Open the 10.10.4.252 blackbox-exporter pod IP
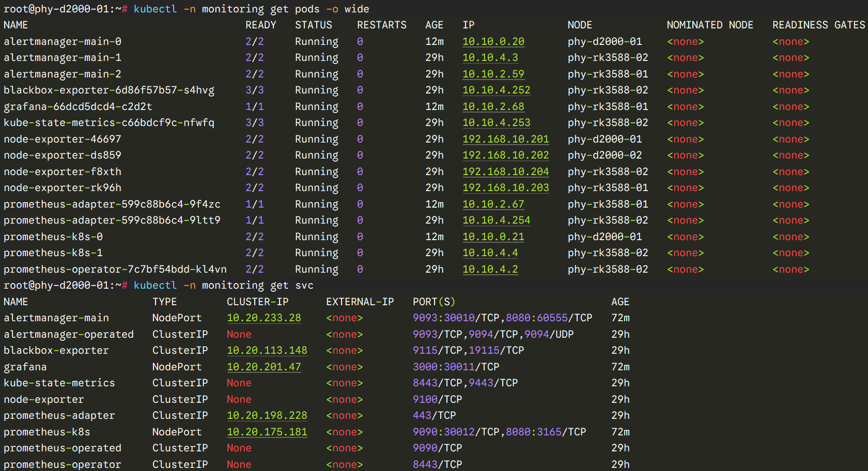This screenshot has height=471, width=868. tap(496, 90)
